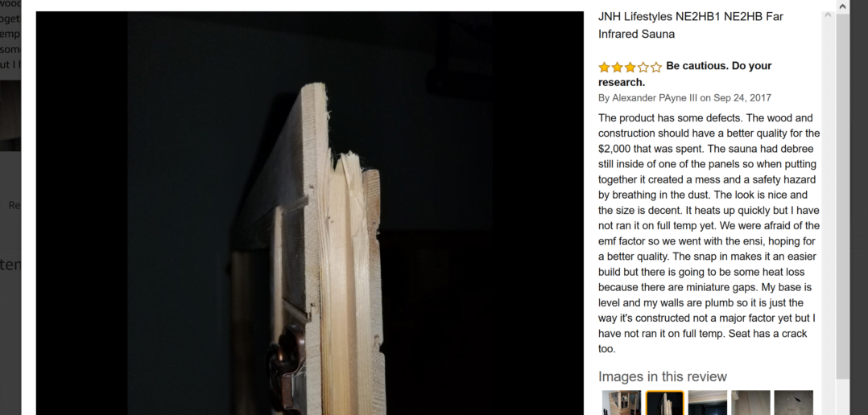The image size is (868, 415).
Task: Click the first filled gold star
Action: (604, 67)
